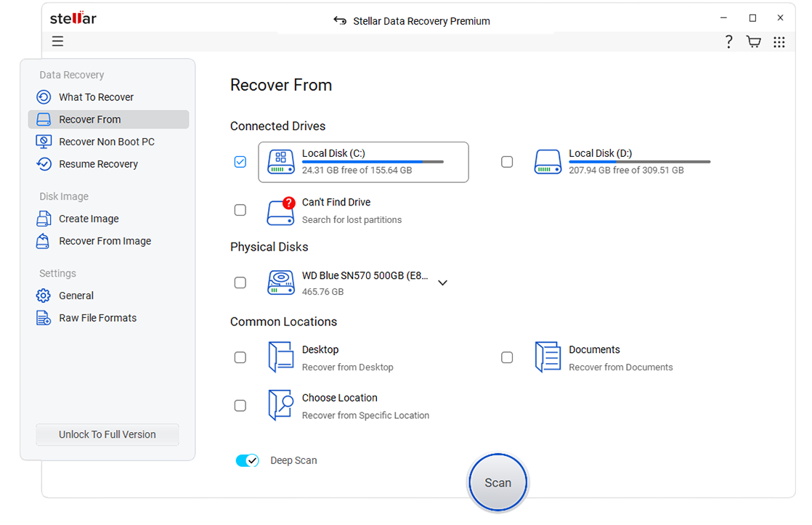Select the Can't Find Drive icon
The height and width of the screenshot is (525, 812).
[281, 211]
